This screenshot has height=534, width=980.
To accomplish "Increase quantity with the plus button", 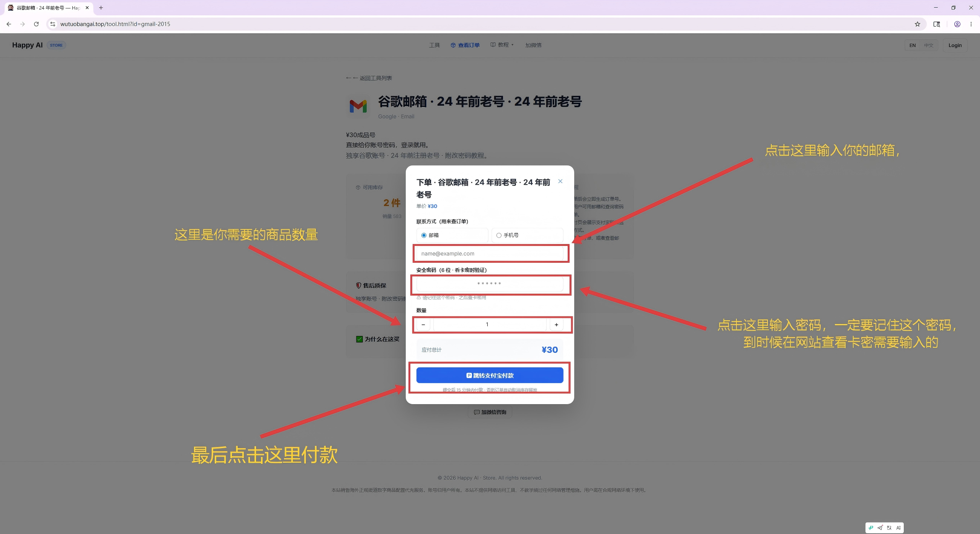I will (x=556, y=324).
